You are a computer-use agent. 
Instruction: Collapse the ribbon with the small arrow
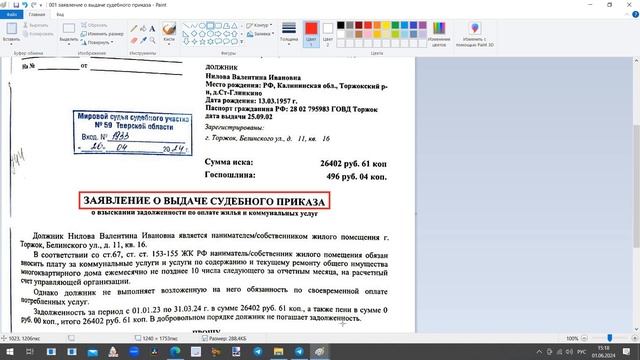pos(627,15)
